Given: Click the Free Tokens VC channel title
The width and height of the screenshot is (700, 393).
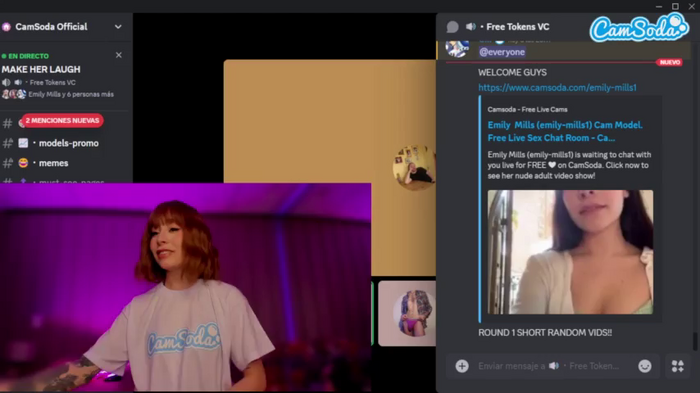Looking at the screenshot, I should (x=518, y=27).
